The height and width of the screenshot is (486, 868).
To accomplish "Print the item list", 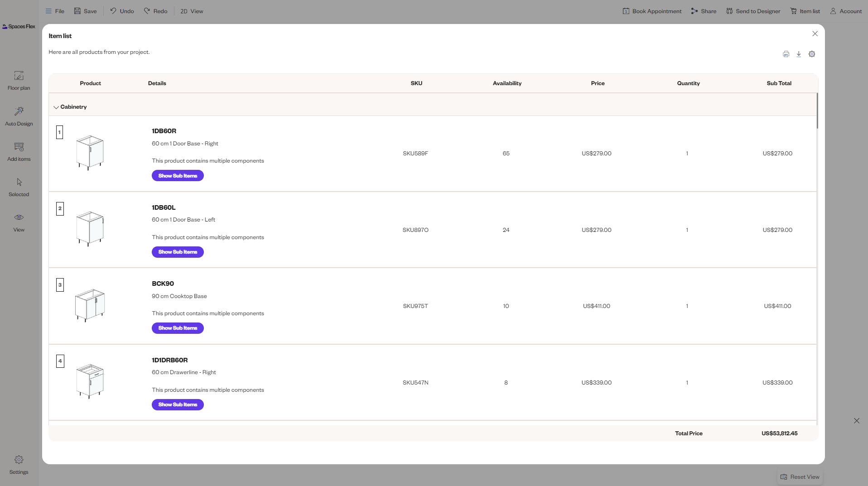I will pyautogui.click(x=785, y=54).
